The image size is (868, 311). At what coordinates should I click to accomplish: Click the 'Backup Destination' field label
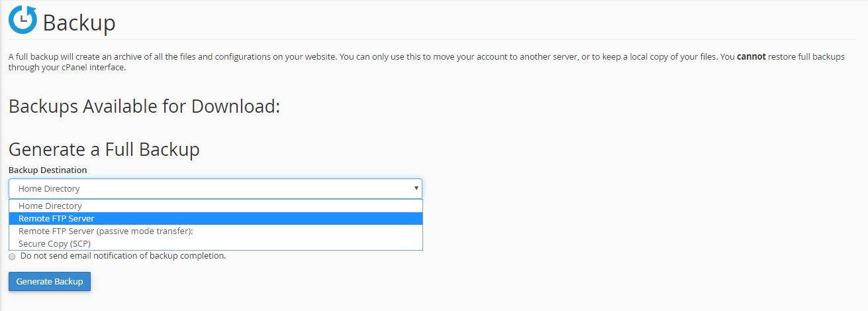pyautogui.click(x=47, y=170)
